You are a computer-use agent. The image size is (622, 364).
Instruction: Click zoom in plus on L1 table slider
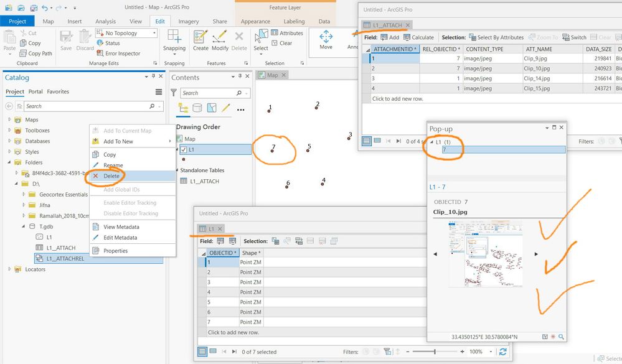(462, 352)
